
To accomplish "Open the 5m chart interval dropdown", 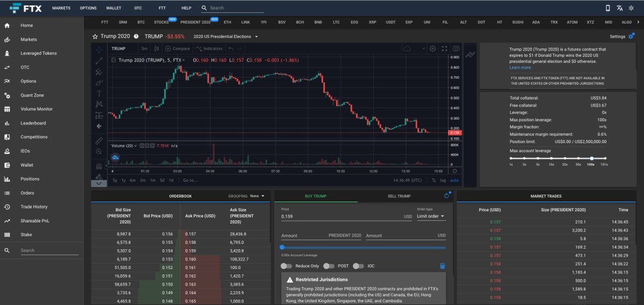I will click(144, 49).
